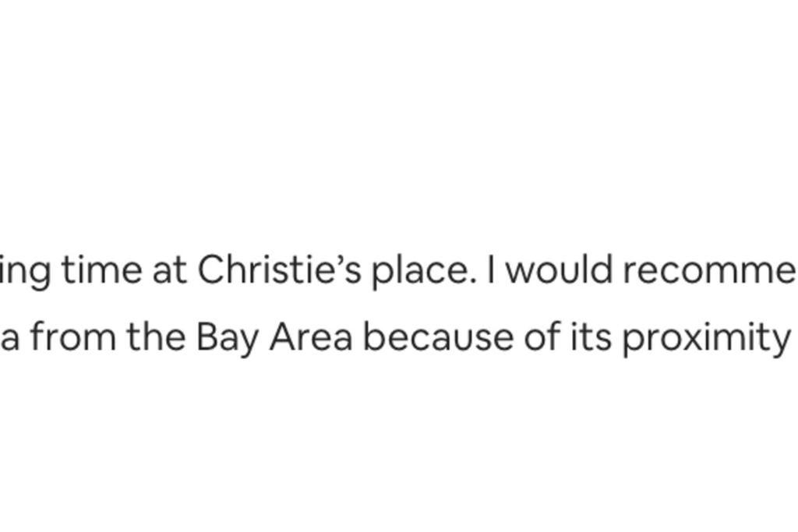The height and width of the screenshot is (532, 798).
Task: Click the word "at" before "Christie's"
Action: tap(169, 272)
